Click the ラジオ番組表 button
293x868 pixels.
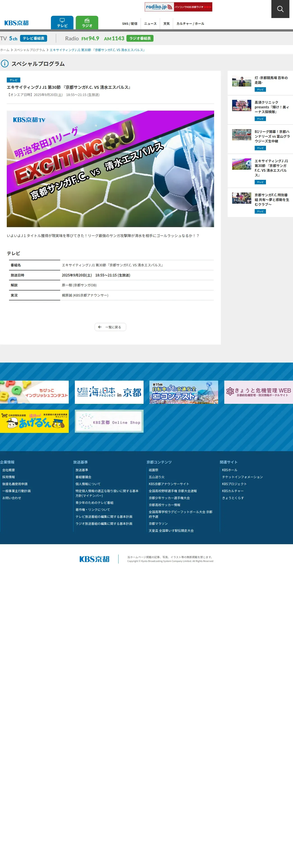[140, 38]
